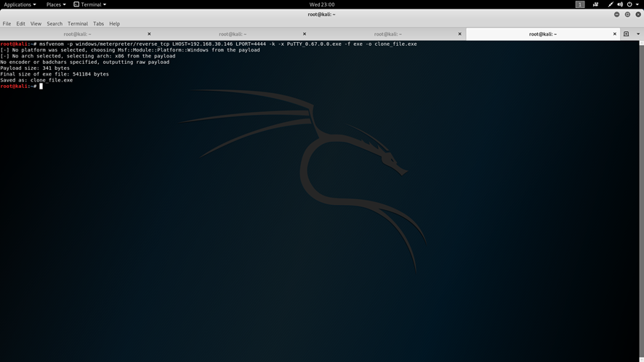The width and height of the screenshot is (644, 362).
Task: Open a new terminal tab
Action: tap(627, 34)
